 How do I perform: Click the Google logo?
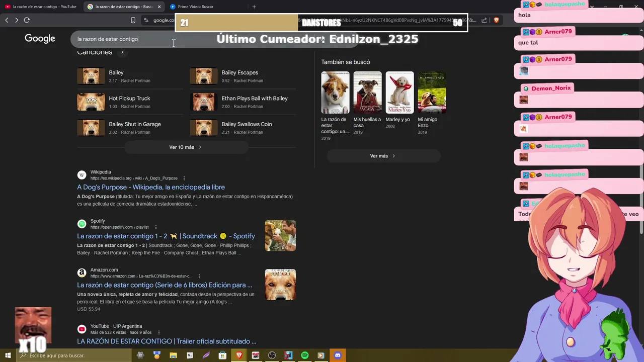(x=40, y=39)
